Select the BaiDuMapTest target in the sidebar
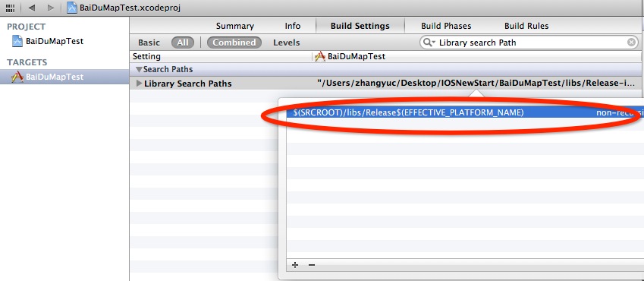The image size is (644, 281). (x=64, y=77)
